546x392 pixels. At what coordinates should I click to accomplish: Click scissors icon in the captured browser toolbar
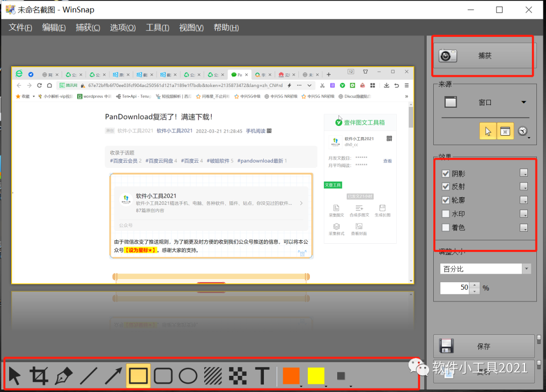click(x=323, y=85)
